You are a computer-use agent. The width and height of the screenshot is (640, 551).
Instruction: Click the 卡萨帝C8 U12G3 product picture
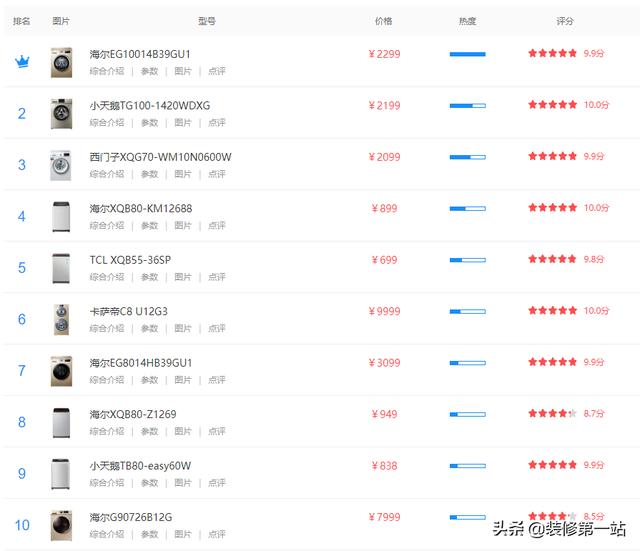tap(61, 320)
